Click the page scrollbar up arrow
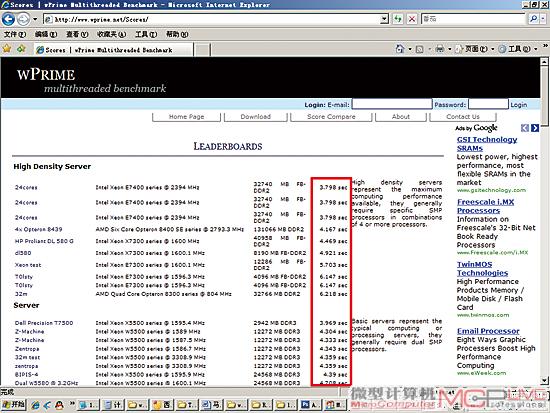The height and width of the screenshot is (413, 550). click(544, 62)
